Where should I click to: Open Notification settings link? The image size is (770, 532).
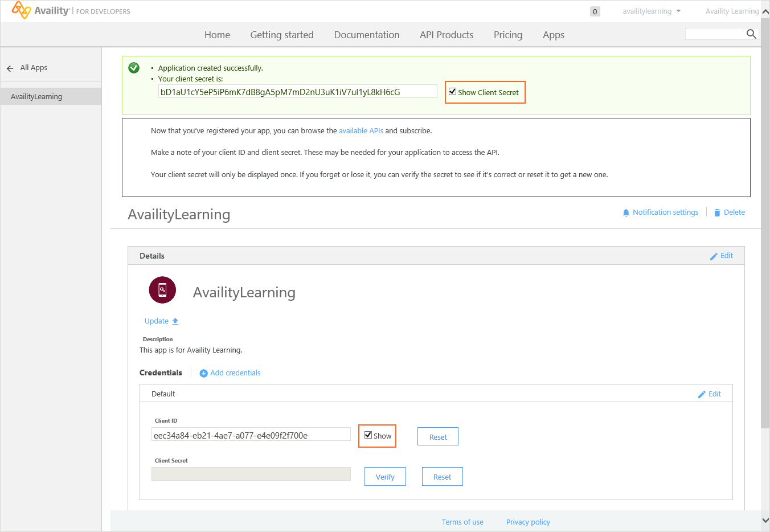tap(665, 212)
